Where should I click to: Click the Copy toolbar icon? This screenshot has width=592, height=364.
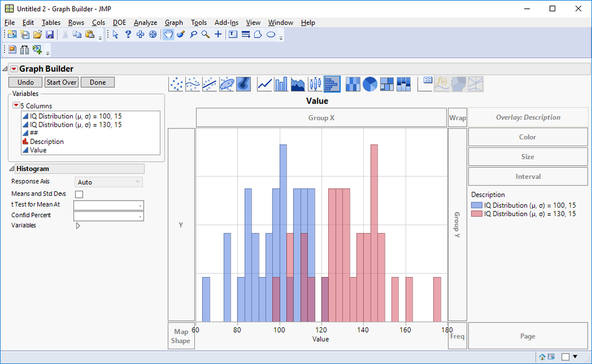[77, 35]
